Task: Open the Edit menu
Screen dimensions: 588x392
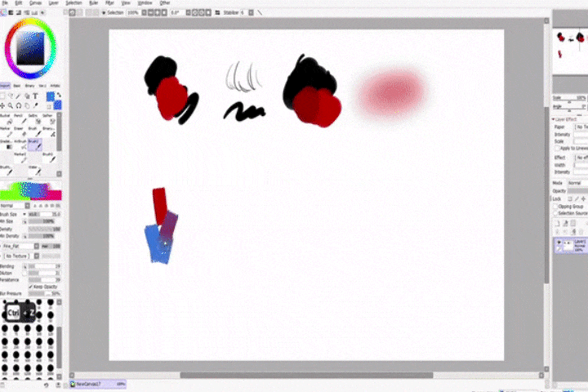Action: [x=19, y=2]
